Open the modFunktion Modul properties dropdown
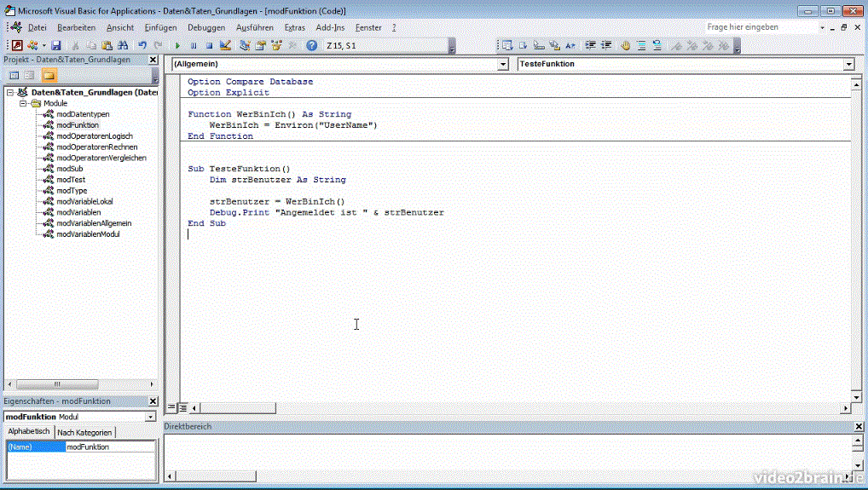The image size is (868, 490). pyautogui.click(x=150, y=417)
